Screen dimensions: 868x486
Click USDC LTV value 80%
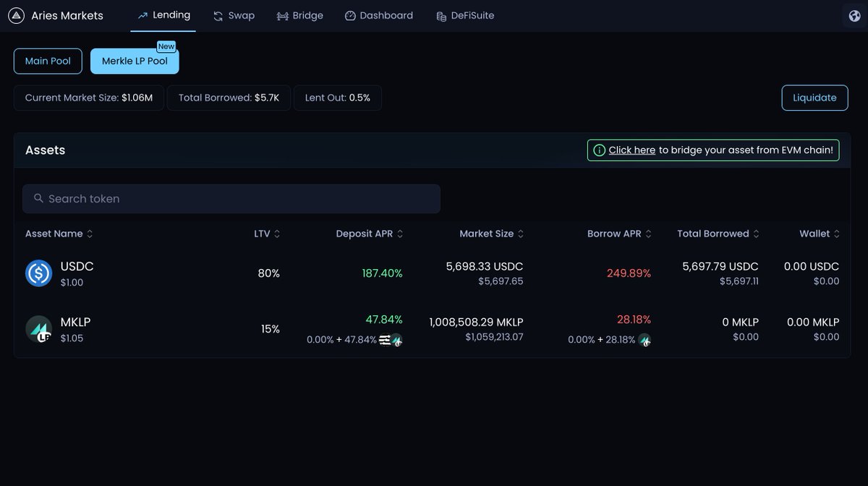click(268, 273)
